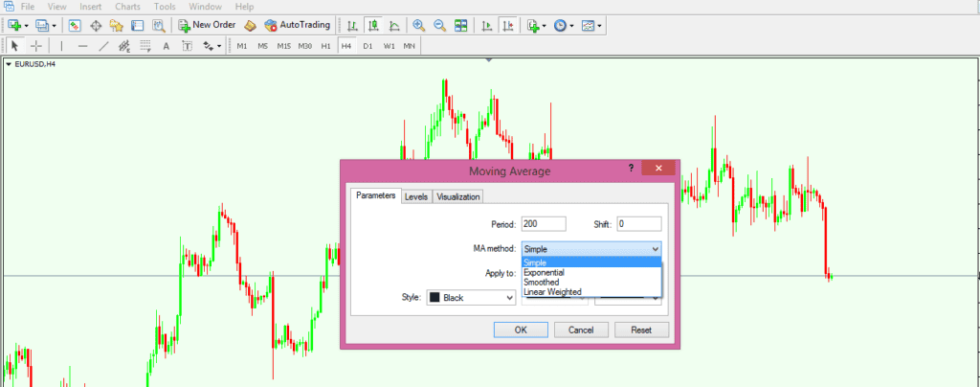The image size is (980, 387).
Task: Toggle the AutoTrading button
Action: (297, 25)
